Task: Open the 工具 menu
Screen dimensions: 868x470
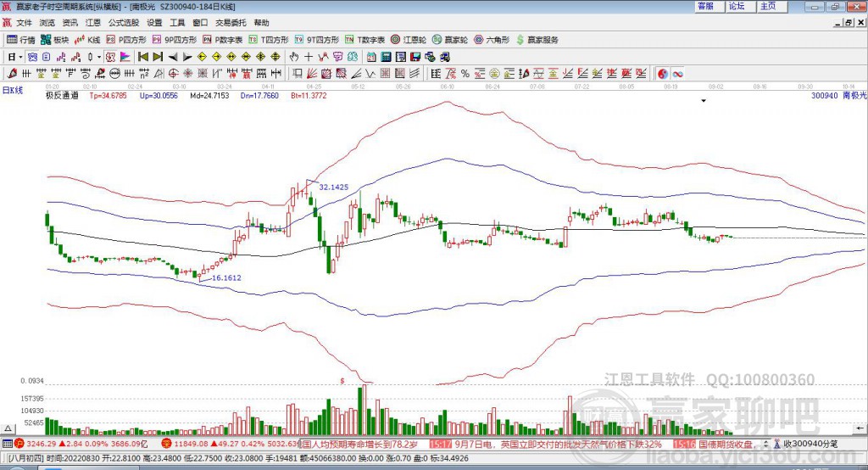Action: (x=177, y=23)
